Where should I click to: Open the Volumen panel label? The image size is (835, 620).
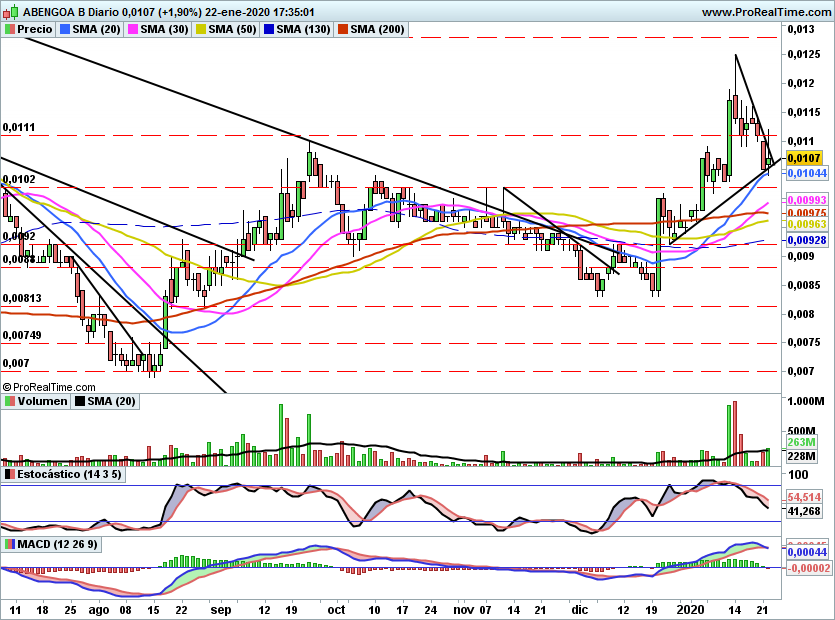tap(43, 401)
